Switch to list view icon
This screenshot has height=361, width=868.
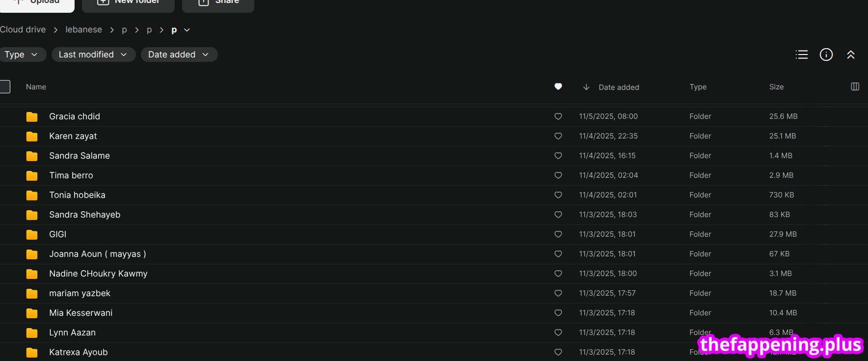pyautogui.click(x=801, y=55)
